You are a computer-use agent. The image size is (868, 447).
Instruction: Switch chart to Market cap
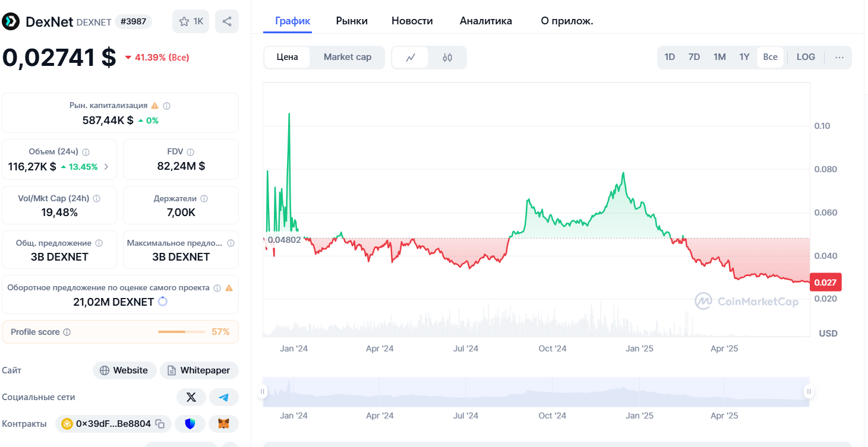click(348, 58)
